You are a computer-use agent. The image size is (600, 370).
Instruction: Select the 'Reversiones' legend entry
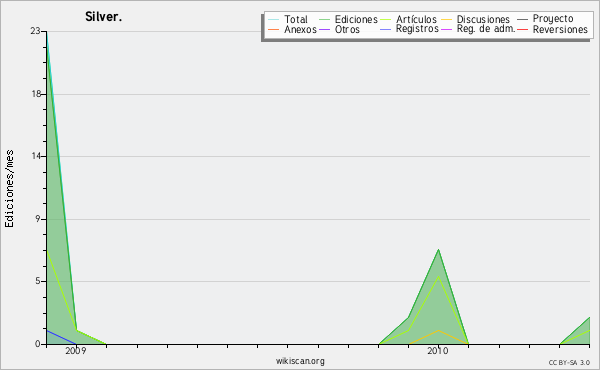click(x=560, y=29)
